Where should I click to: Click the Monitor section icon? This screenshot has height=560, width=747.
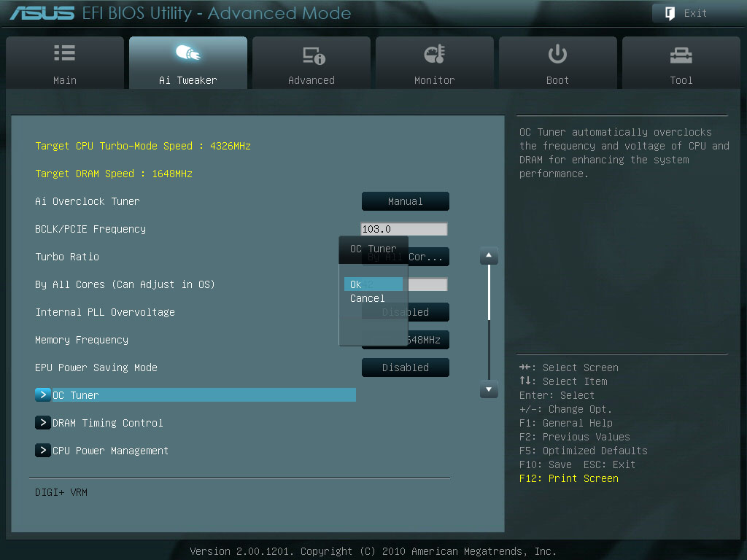click(x=434, y=52)
